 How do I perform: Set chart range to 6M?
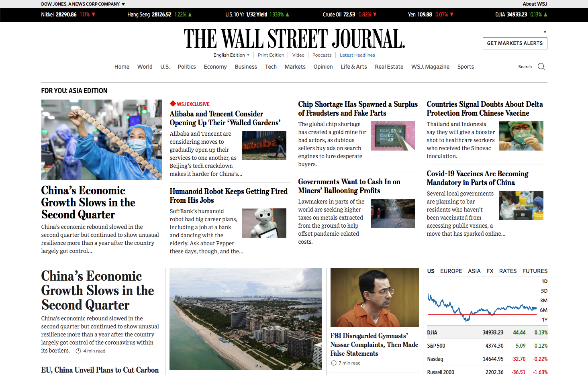tap(544, 310)
